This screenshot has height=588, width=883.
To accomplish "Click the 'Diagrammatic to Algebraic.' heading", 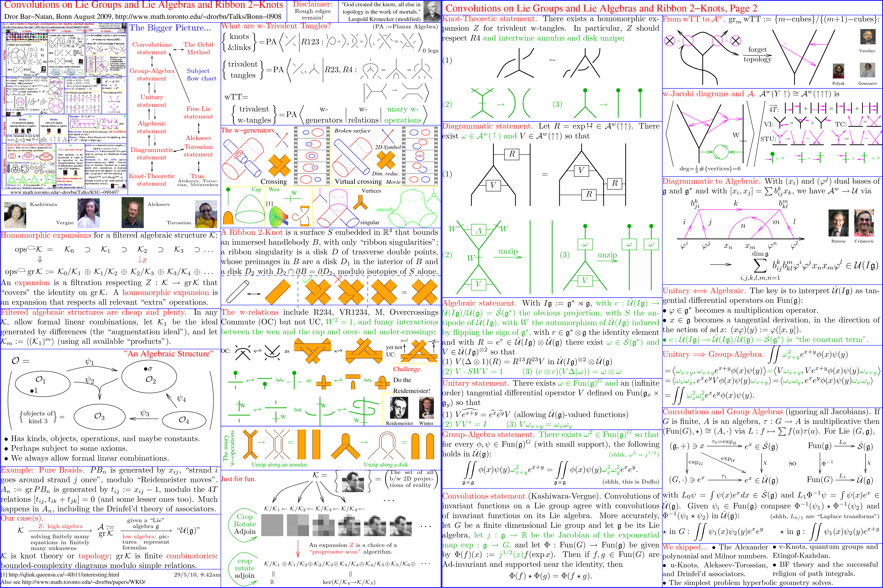I will tap(711, 181).
